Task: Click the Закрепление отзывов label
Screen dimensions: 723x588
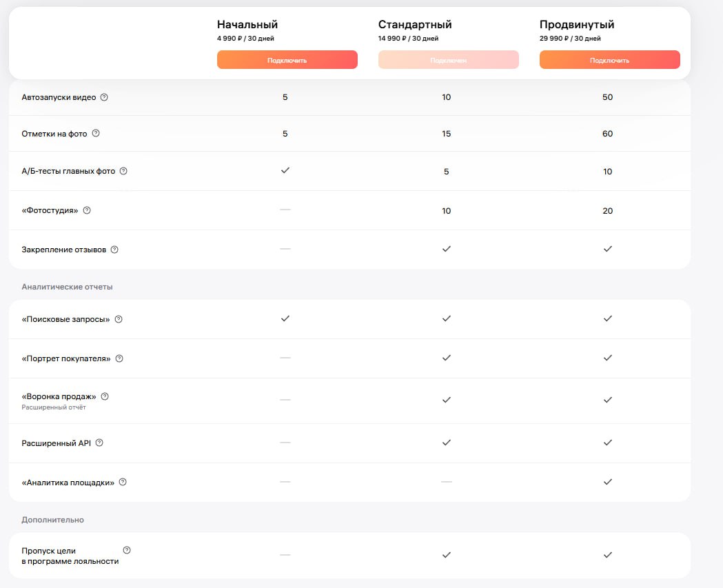Action: (x=63, y=250)
